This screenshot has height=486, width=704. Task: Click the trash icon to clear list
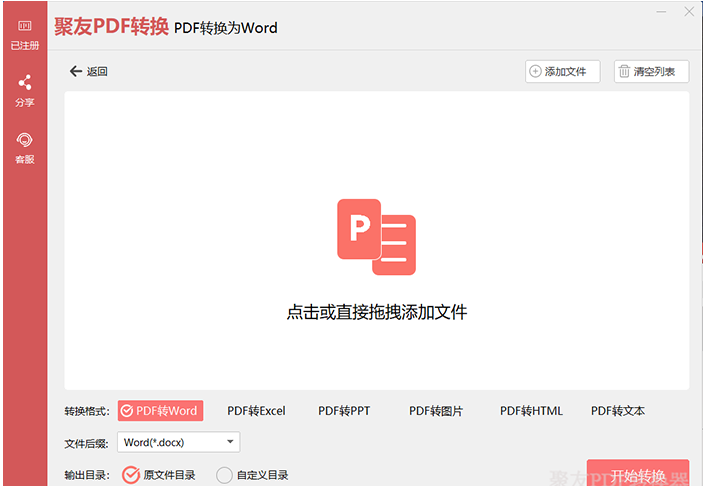tap(624, 71)
